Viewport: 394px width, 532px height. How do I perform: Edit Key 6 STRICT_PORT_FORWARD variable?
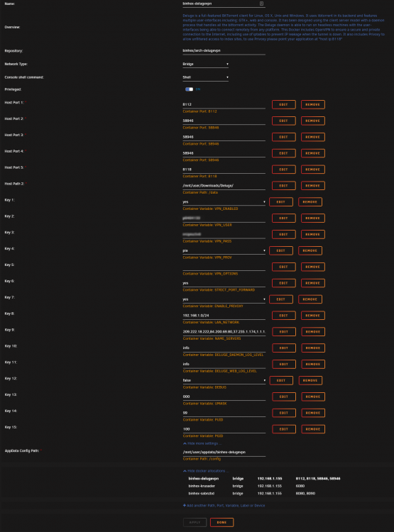coord(284,283)
